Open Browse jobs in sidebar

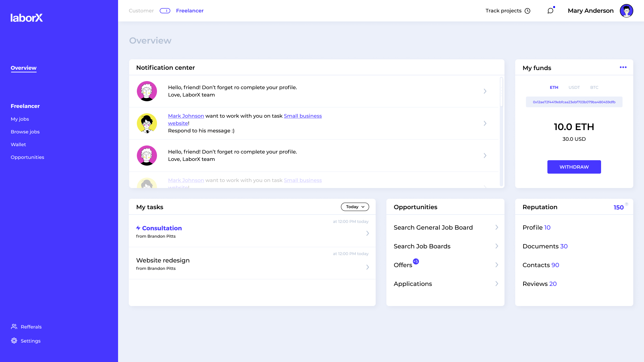pyautogui.click(x=25, y=132)
